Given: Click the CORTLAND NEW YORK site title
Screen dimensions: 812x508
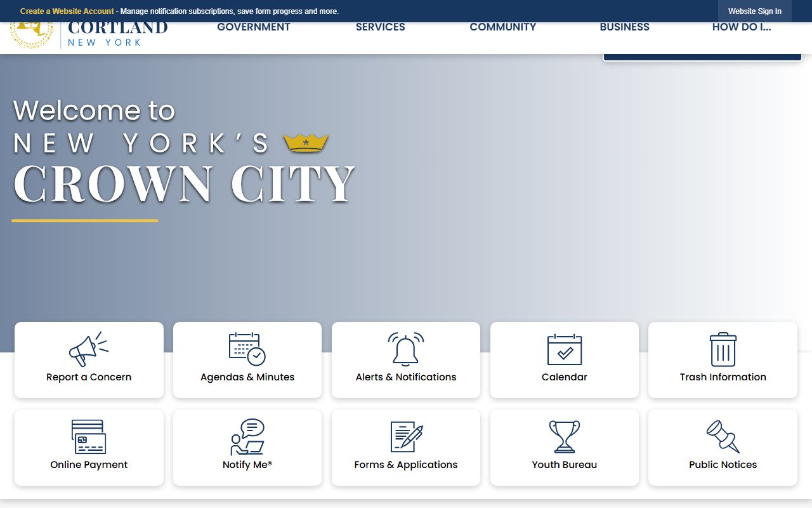Looking at the screenshot, I should click(117, 35).
